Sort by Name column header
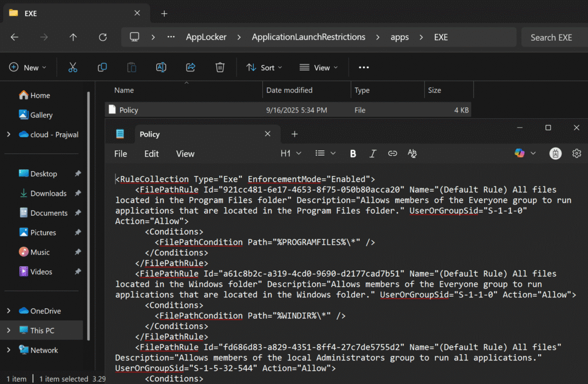The image size is (588, 384). 124,90
